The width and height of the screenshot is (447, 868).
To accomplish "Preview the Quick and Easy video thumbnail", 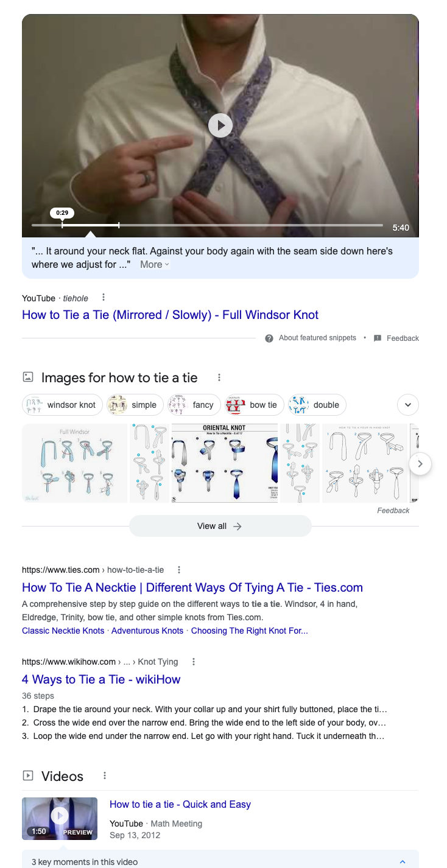I will click(x=60, y=819).
